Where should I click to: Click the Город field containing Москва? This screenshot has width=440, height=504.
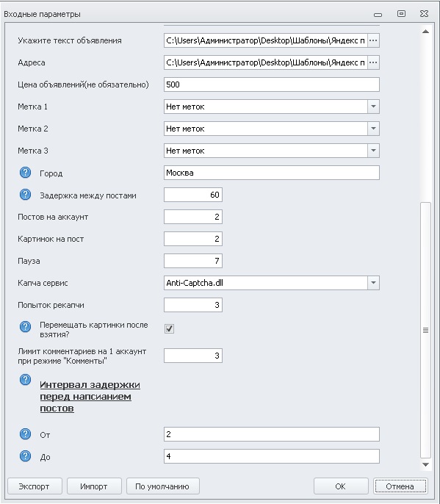coord(272,173)
